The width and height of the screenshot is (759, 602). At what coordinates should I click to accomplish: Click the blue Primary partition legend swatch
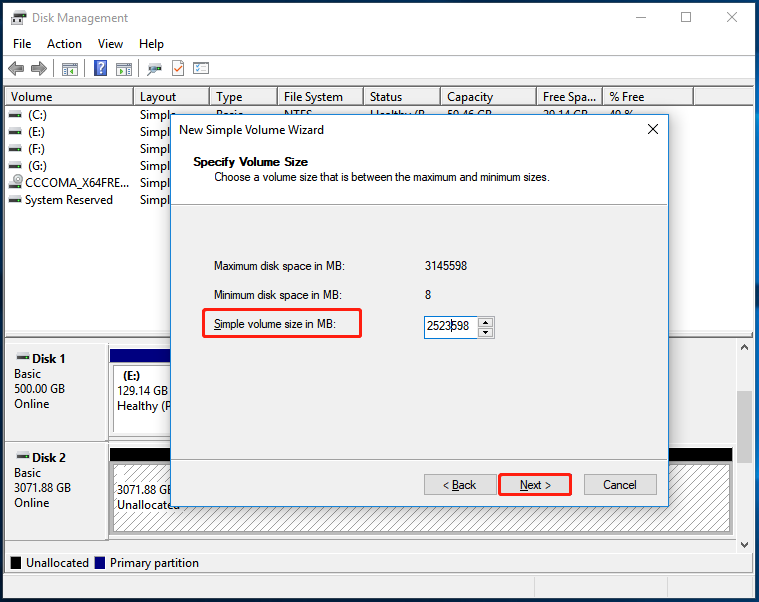(x=100, y=563)
